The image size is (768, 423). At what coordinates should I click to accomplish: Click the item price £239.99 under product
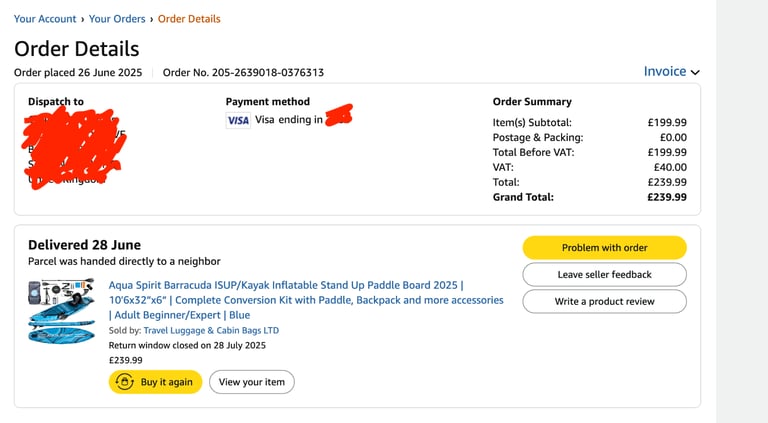pos(125,360)
